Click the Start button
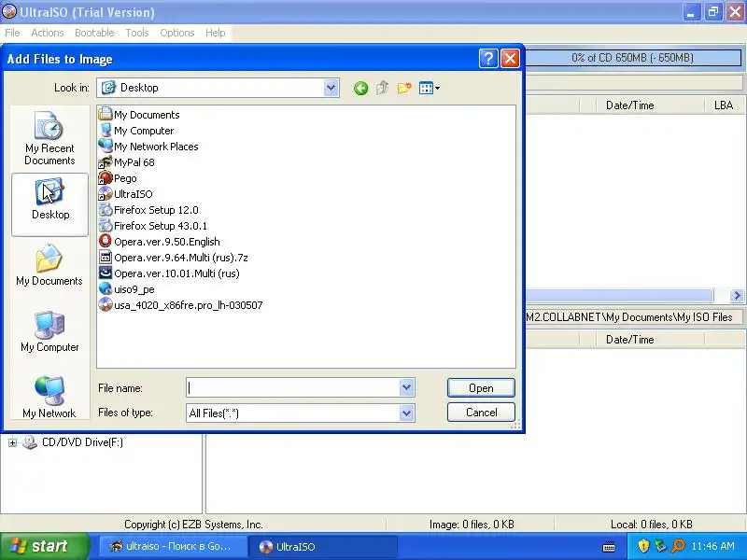Viewport: 747px width, 560px height. [44, 546]
